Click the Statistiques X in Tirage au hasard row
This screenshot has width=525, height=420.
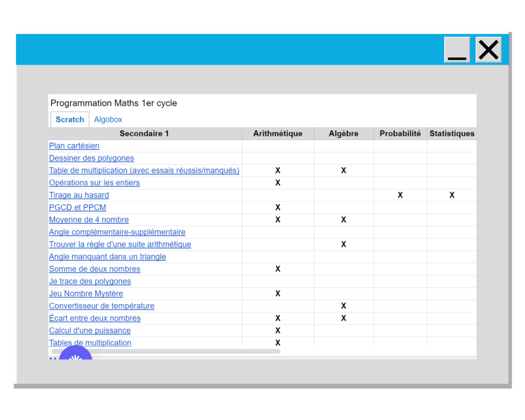pyautogui.click(x=452, y=195)
